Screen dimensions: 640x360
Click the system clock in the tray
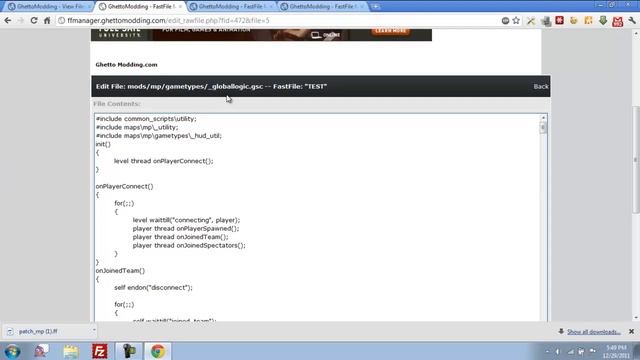pos(617,351)
